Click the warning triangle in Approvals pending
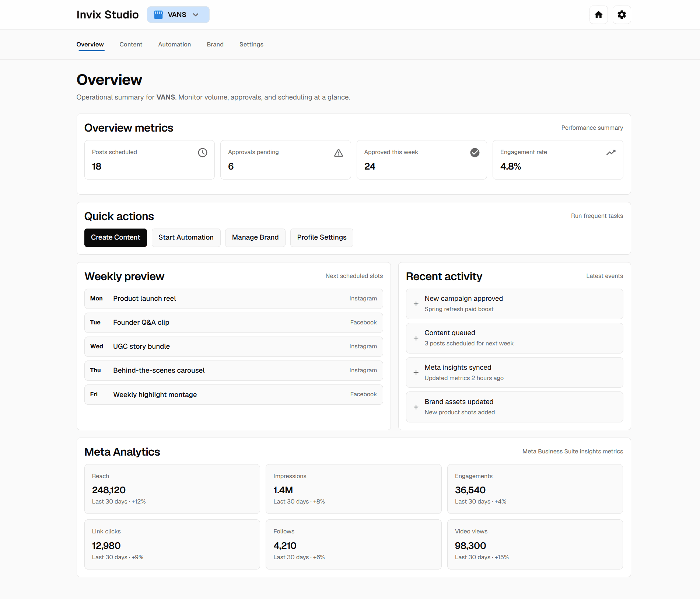Screen dimensions: 700x599 click(x=339, y=153)
